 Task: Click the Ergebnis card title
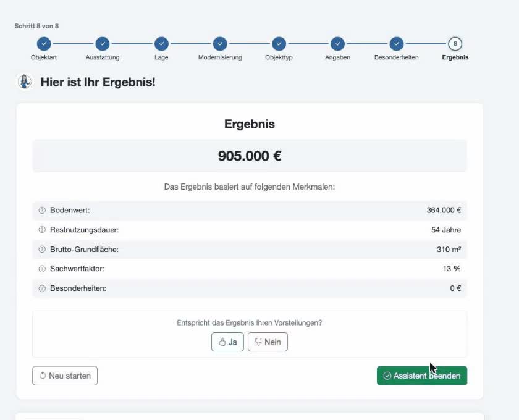pyautogui.click(x=250, y=124)
